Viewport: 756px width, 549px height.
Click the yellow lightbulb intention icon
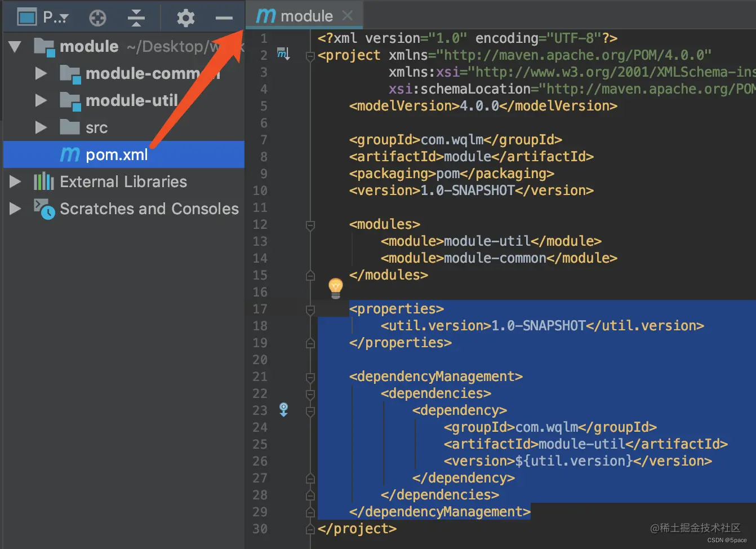point(335,288)
